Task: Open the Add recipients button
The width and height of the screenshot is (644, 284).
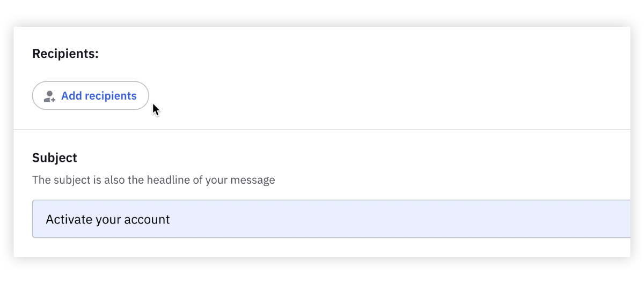Action: click(90, 96)
